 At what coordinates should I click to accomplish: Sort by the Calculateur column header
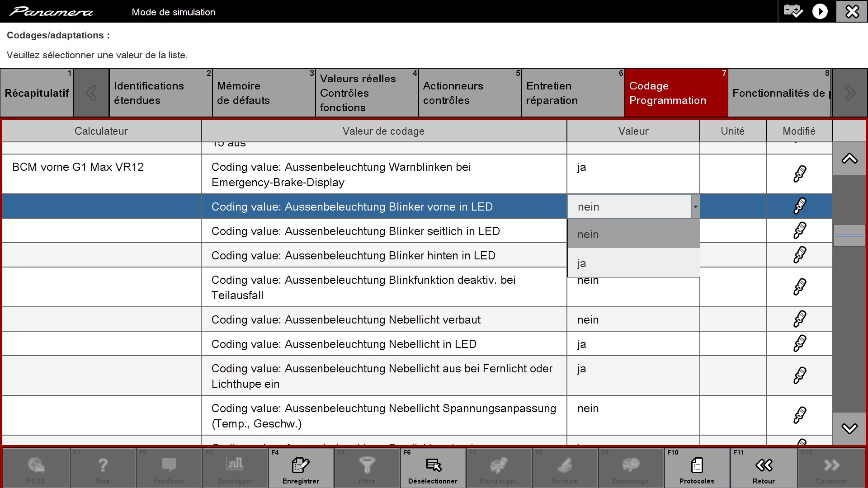click(101, 131)
